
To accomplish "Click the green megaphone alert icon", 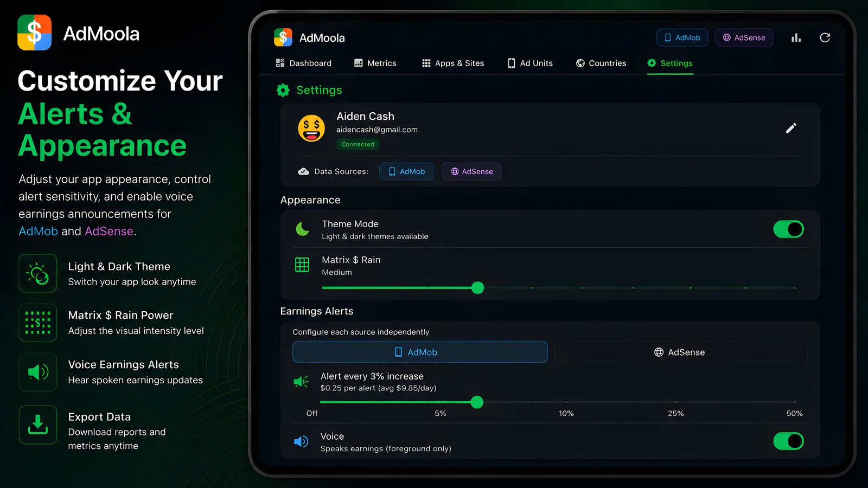I will tap(301, 382).
